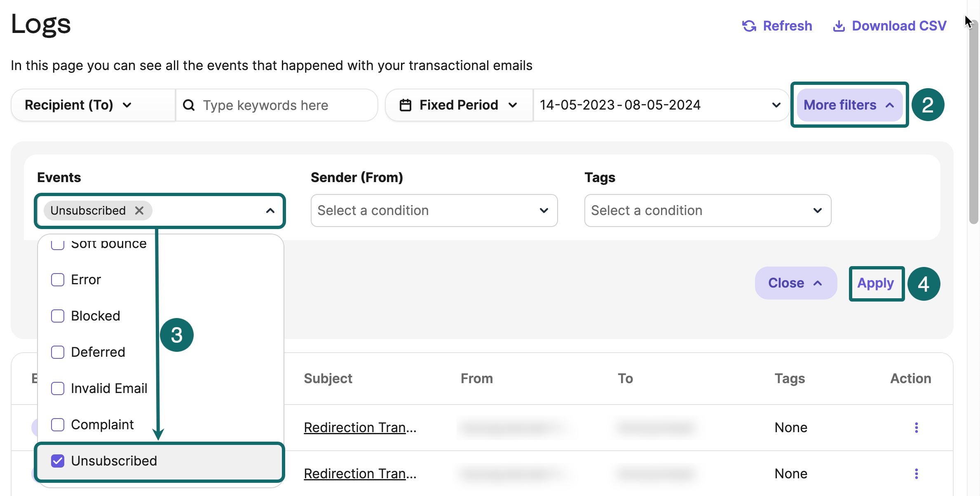Remove the Unsubscribed chip with its X
Viewport: 980px width, 496px height.
pos(139,211)
